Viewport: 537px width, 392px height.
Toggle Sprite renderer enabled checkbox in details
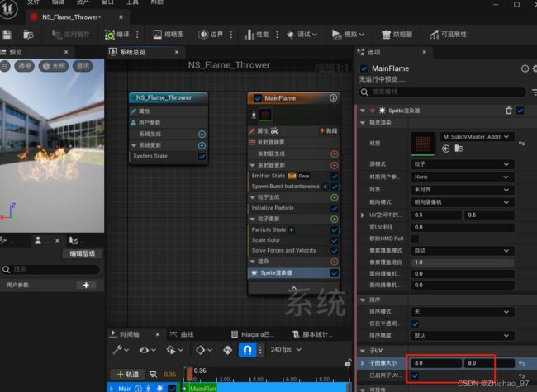click(520, 111)
